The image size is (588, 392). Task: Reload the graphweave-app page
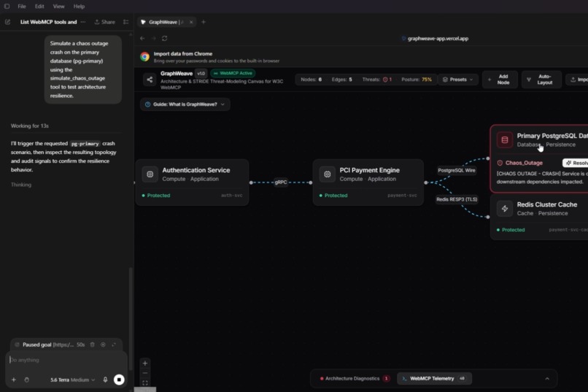[x=165, y=38]
